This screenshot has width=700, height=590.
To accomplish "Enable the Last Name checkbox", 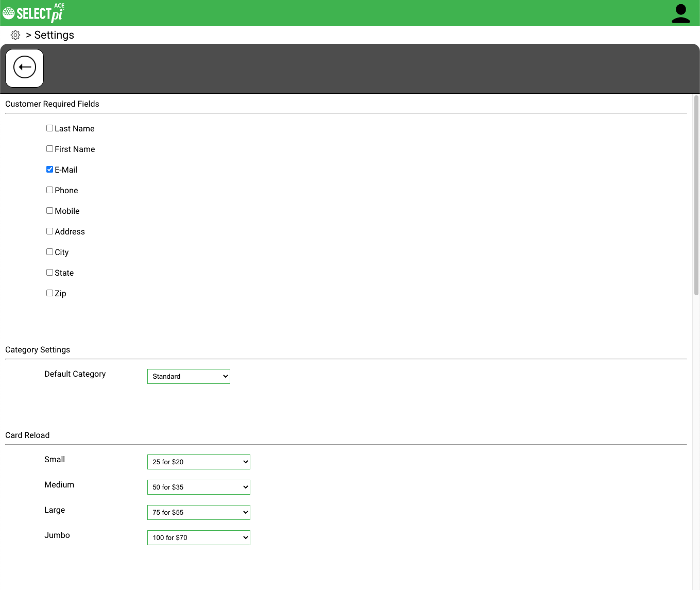I will click(x=49, y=128).
